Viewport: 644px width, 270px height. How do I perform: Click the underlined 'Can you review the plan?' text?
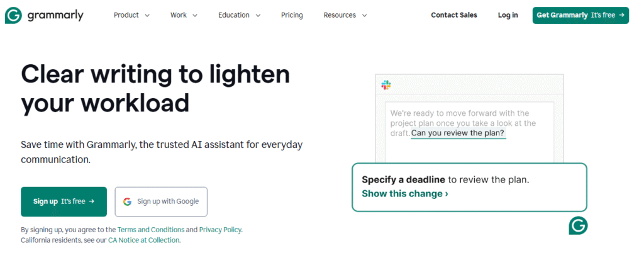coord(458,133)
